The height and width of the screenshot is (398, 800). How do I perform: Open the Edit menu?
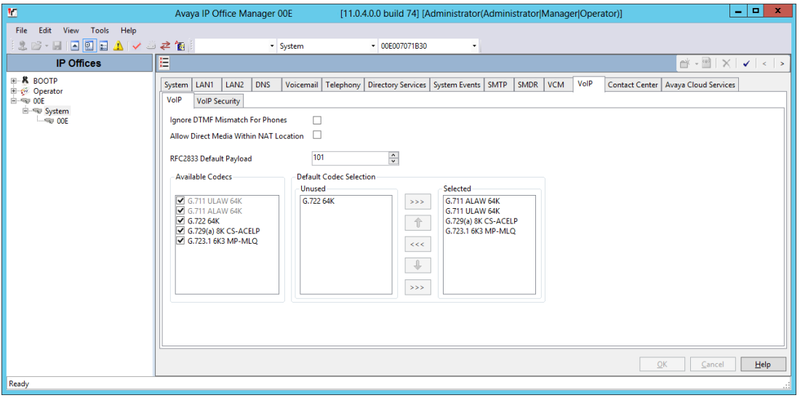[45, 31]
